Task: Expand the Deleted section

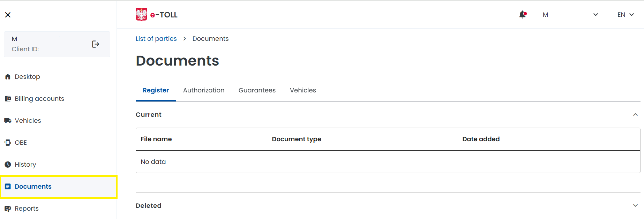Action: (635, 206)
